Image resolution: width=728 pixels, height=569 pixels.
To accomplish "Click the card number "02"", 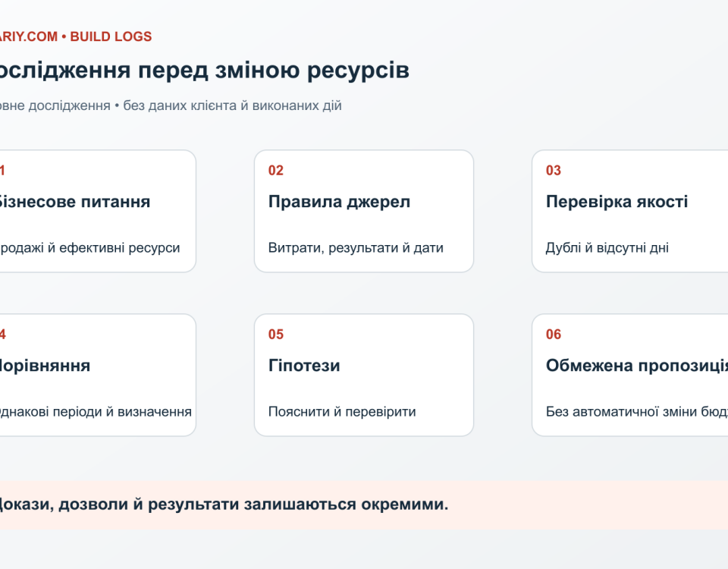I will click(x=276, y=171).
